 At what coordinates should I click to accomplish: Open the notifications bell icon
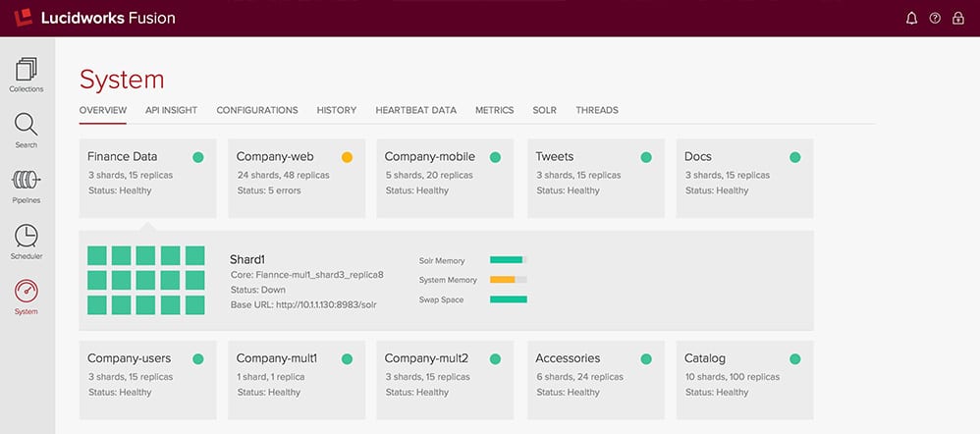912,18
